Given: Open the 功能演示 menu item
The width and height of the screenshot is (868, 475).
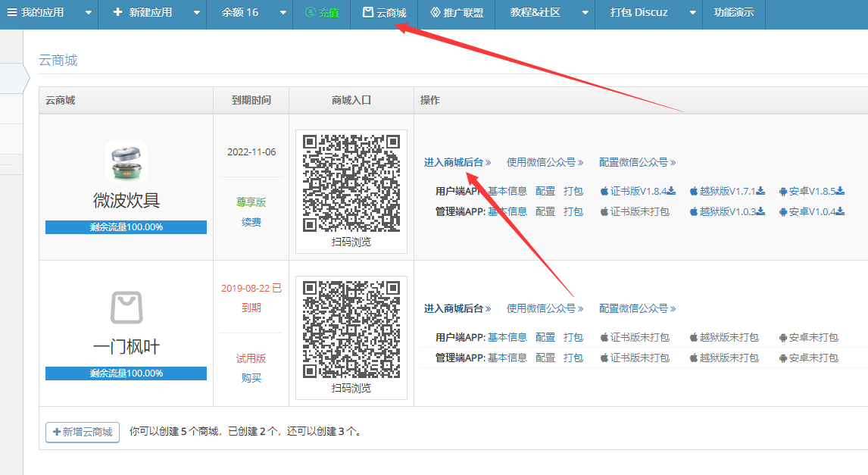Looking at the screenshot, I should click(734, 12).
